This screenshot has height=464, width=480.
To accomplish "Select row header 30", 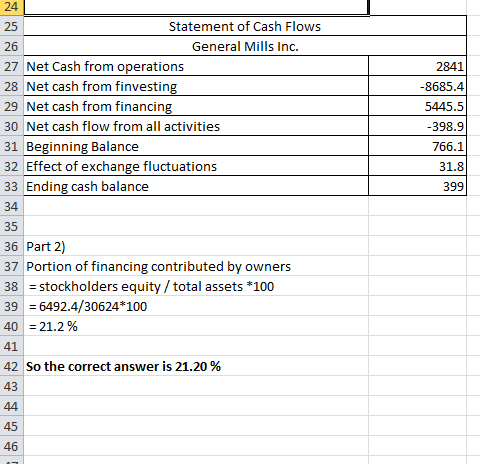I will [11, 126].
